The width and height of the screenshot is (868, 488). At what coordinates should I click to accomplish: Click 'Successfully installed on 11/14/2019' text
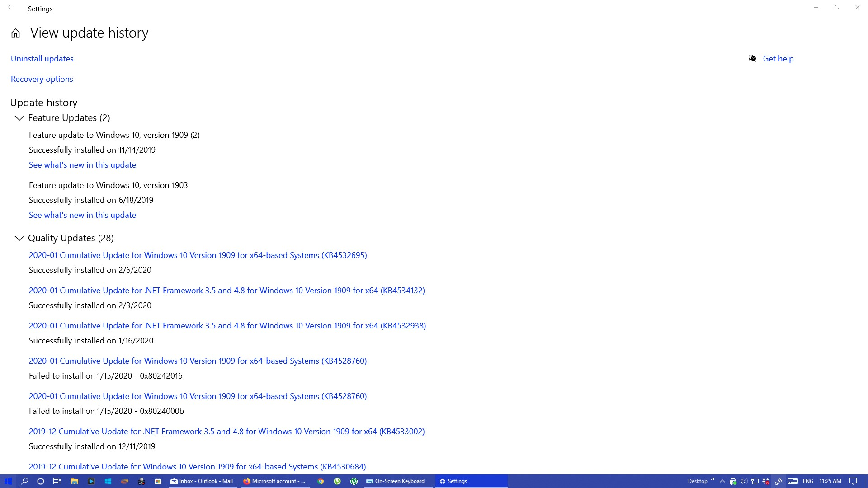click(x=92, y=150)
